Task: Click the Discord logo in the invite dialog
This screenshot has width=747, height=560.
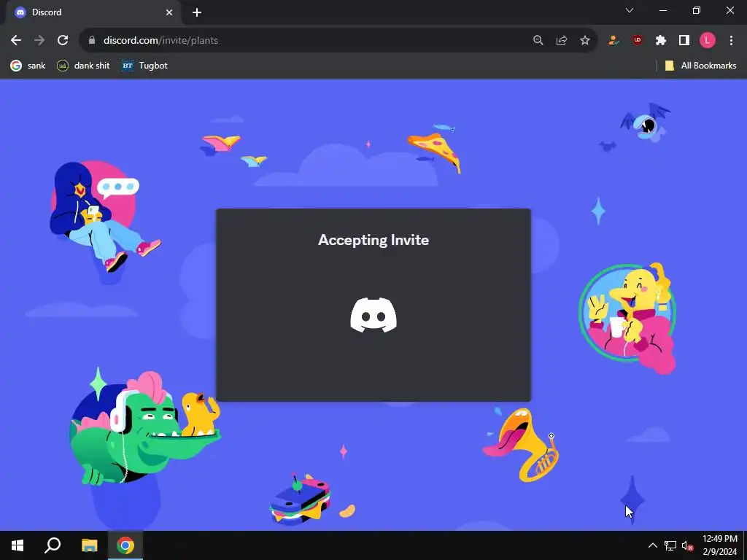Action: (373, 315)
